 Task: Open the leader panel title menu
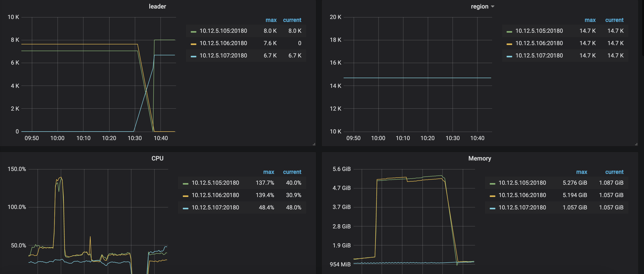tap(157, 6)
